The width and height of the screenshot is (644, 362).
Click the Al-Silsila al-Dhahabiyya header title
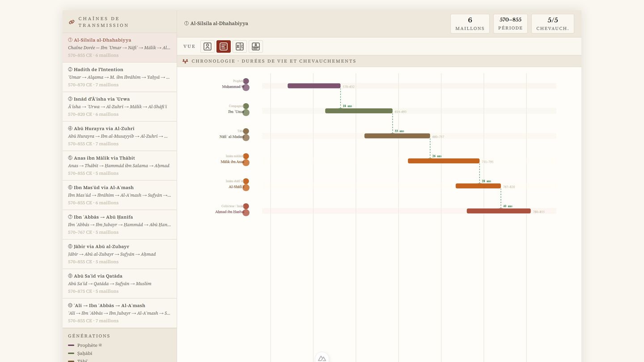216,24
